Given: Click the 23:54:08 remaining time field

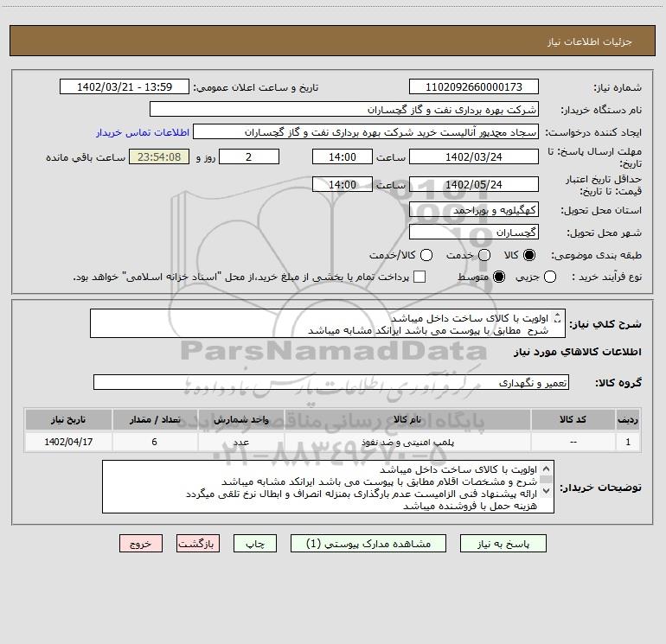Looking at the screenshot, I should [159, 156].
